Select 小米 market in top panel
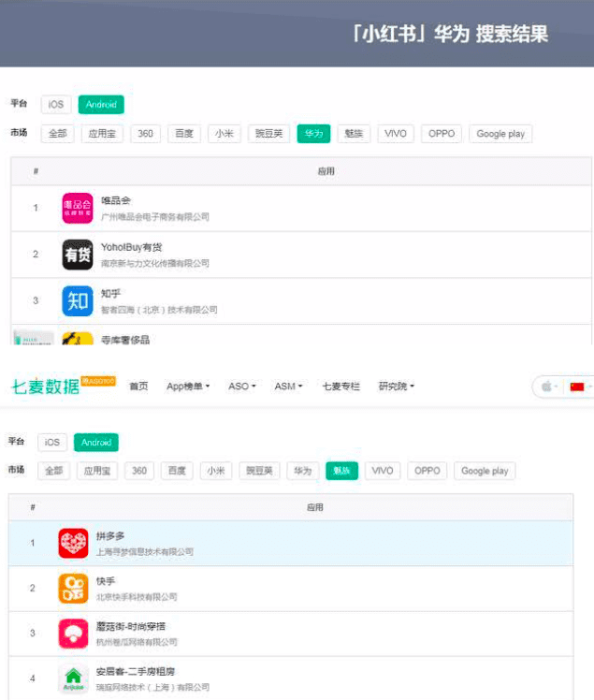The width and height of the screenshot is (594, 700). click(x=225, y=134)
